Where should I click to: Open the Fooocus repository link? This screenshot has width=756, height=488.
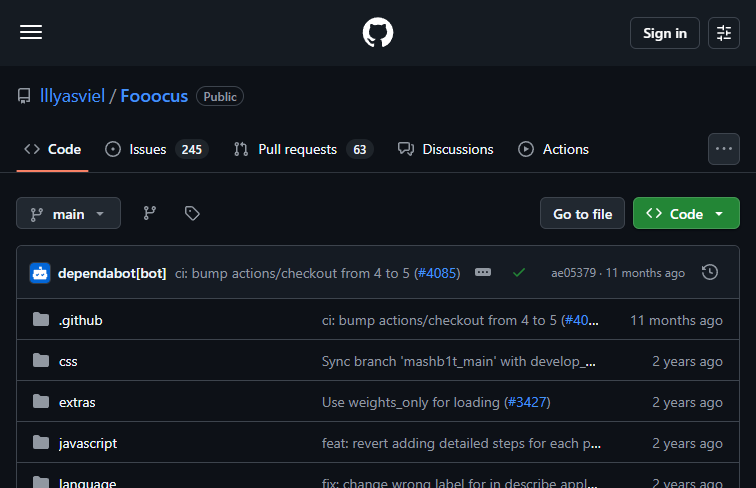pos(154,96)
